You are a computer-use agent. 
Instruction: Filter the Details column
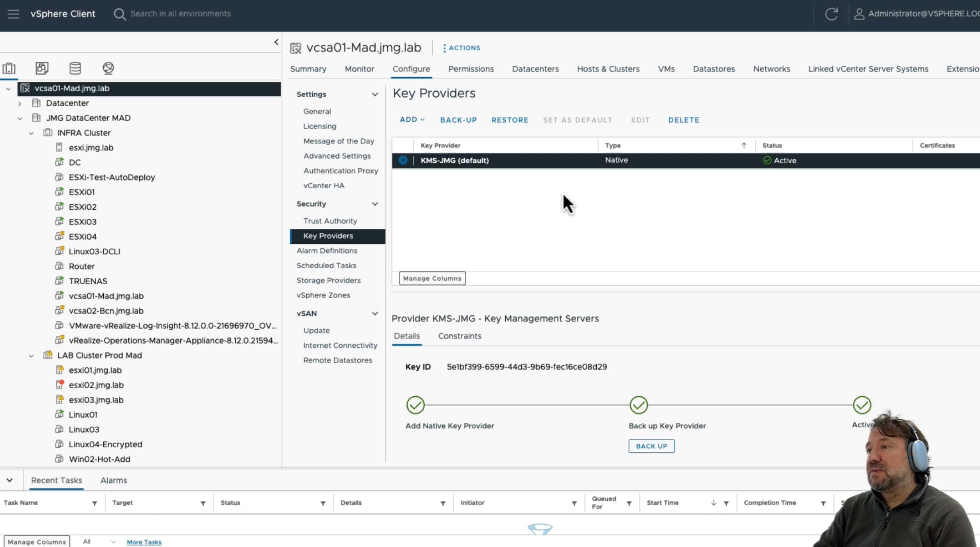click(443, 503)
